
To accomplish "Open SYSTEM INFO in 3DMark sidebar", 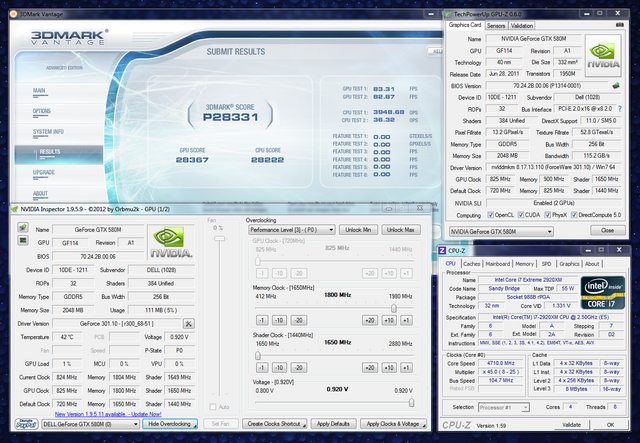I will [x=49, y=131].
